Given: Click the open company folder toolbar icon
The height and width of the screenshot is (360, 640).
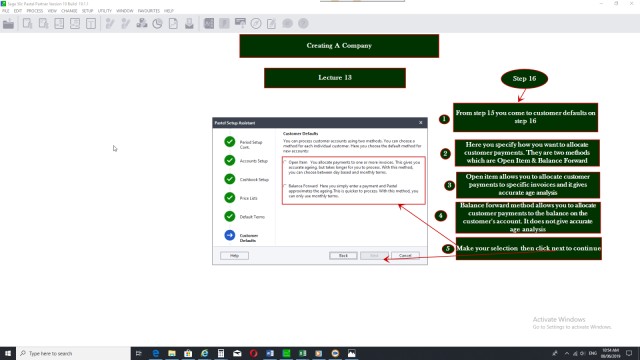Looking at the screenshot, I should [x=8, y=24].
